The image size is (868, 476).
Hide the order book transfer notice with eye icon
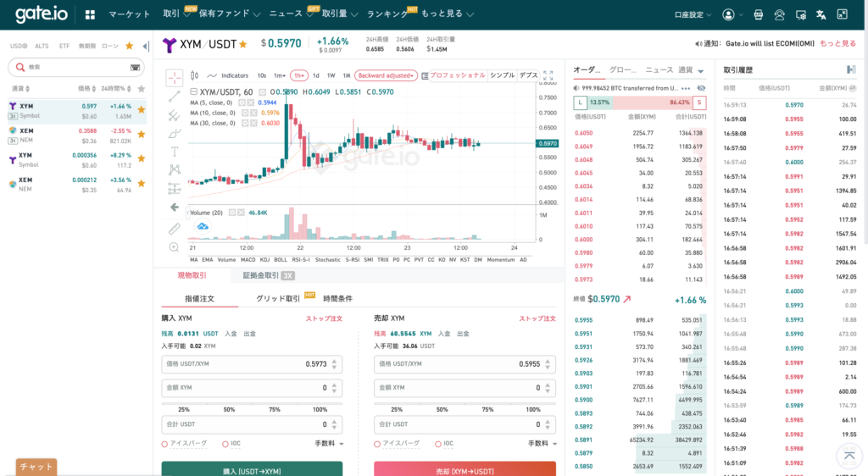click(x=700, y=87)
